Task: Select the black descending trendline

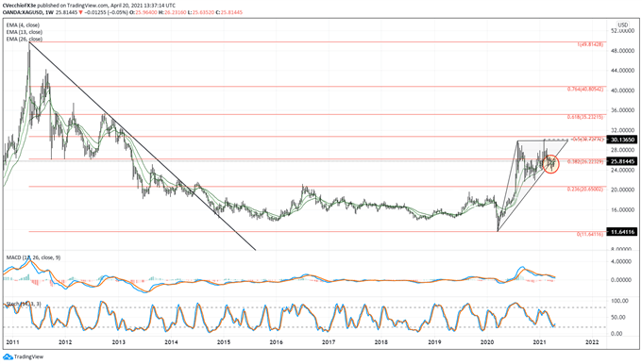Action: point(142,145)
